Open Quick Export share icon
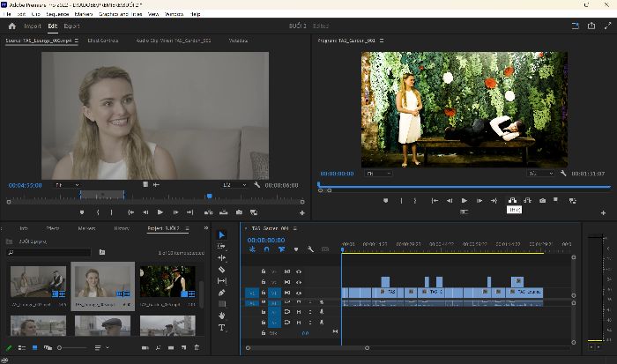Screen dimensions: 617x364 coord(591,26)
